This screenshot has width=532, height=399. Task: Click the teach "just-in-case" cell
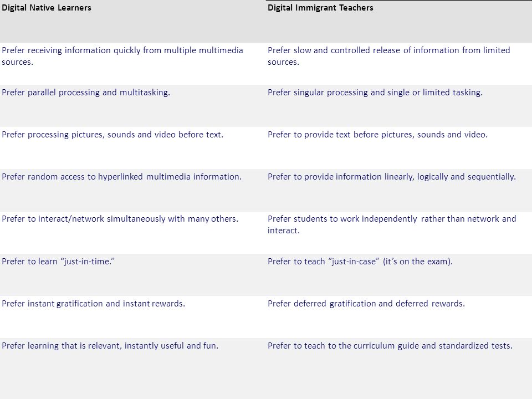click(x=398, y=275)
